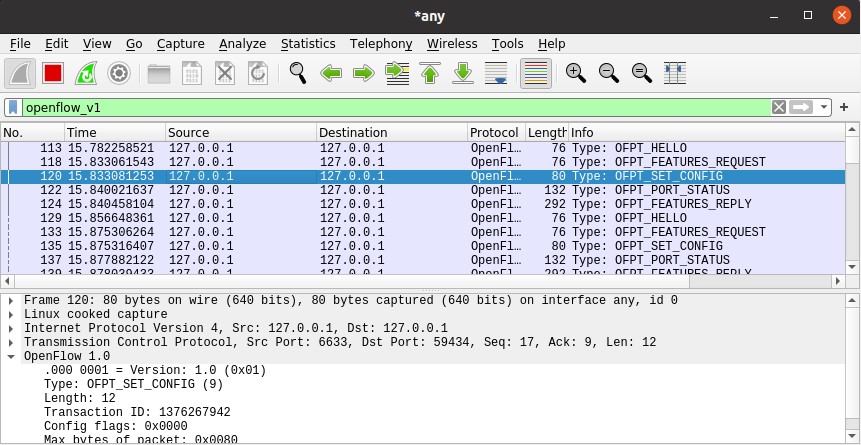Start capturing packets with shark fin icon
This screenshot has height=445, width=861.
pyautogui.click(x=20, y=73)
